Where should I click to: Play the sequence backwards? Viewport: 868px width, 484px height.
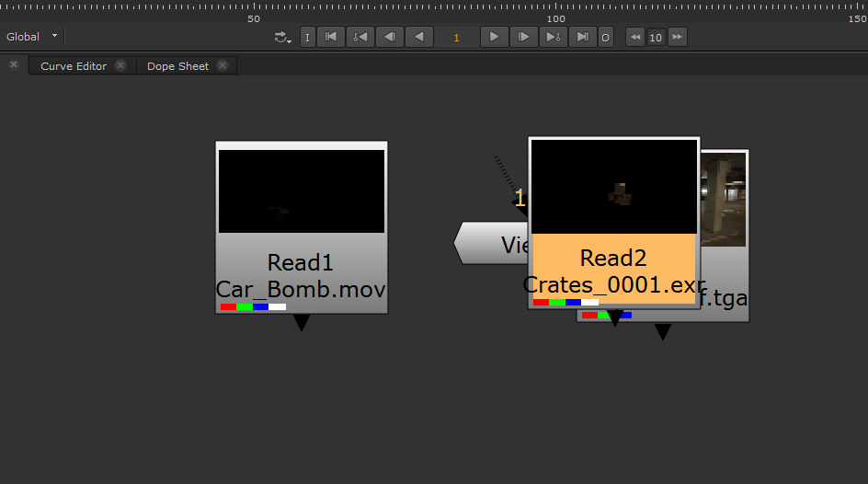click(x=419, y=37)
